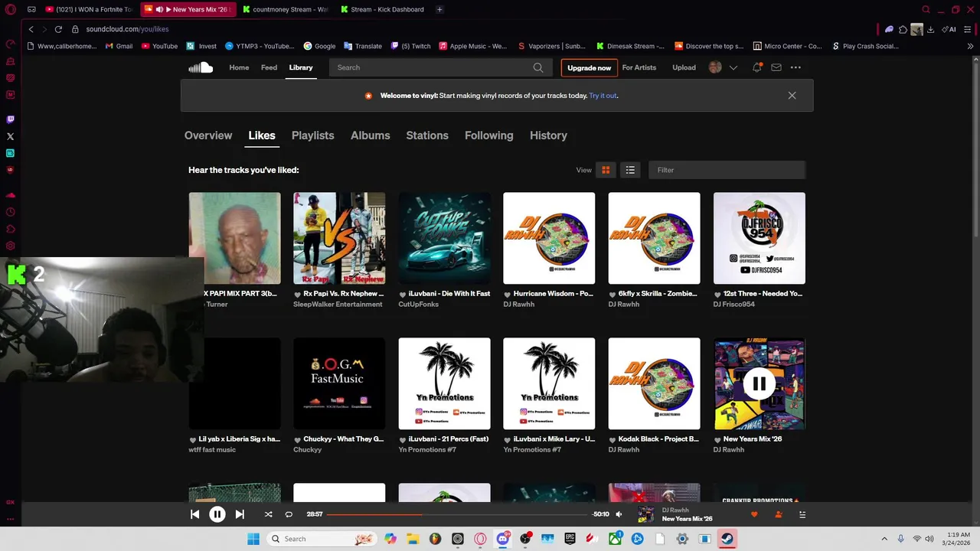Image resolution: width=980 pixels, height=551 pixels.
Task: Pause playback from the bottom player bar
Action: (x=217, y=514)
